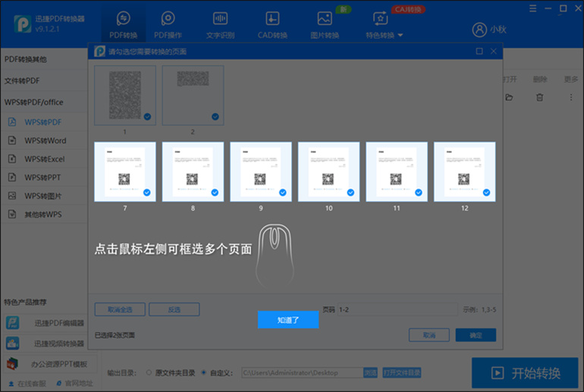Image resolution: width=584 pixels, height=392 pixels.
Task: Click the 页码 input field
Action: pos(397,309)
